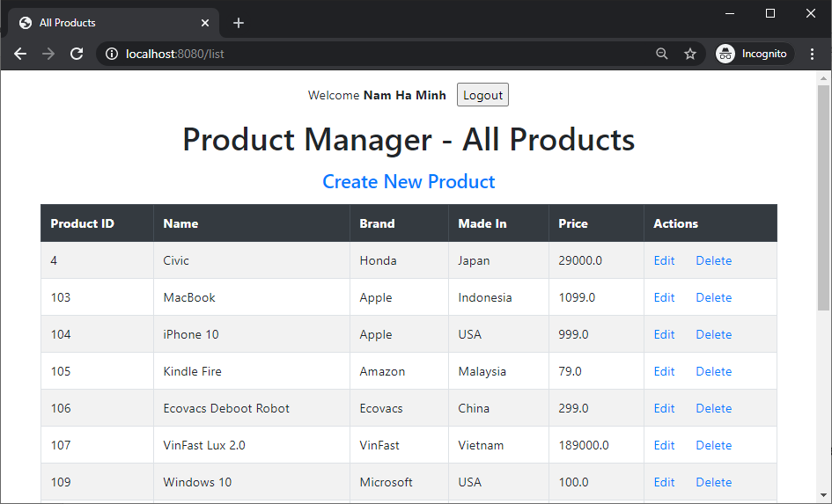The image size is (832, 504).
Task: Delete the VinFast Lux 2.0 product
Action: (714, 445)
